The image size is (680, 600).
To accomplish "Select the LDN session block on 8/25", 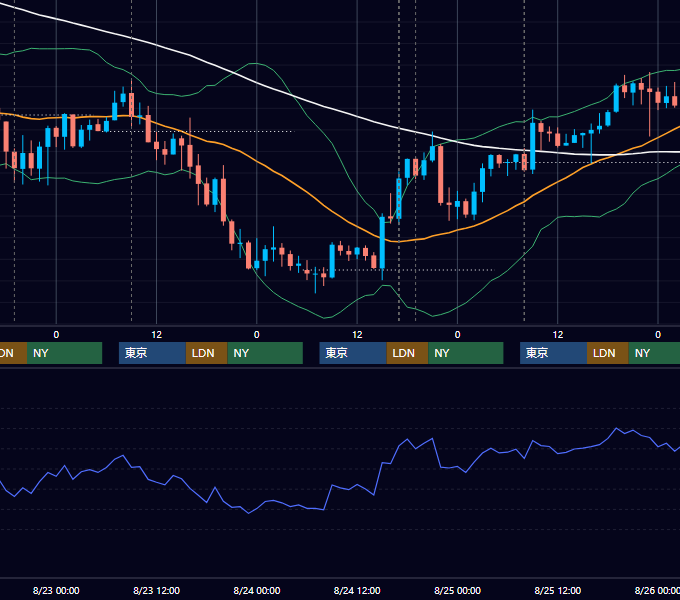I will point(608,353).
